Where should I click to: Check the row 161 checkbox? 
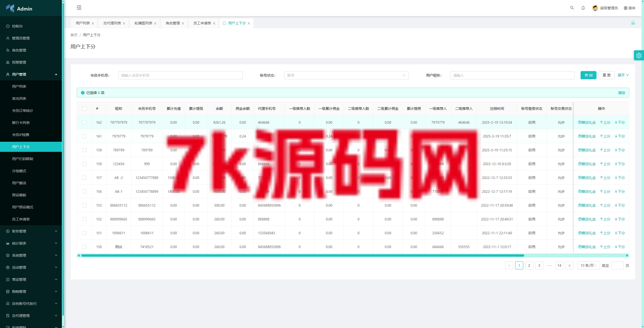click(85, 136)
